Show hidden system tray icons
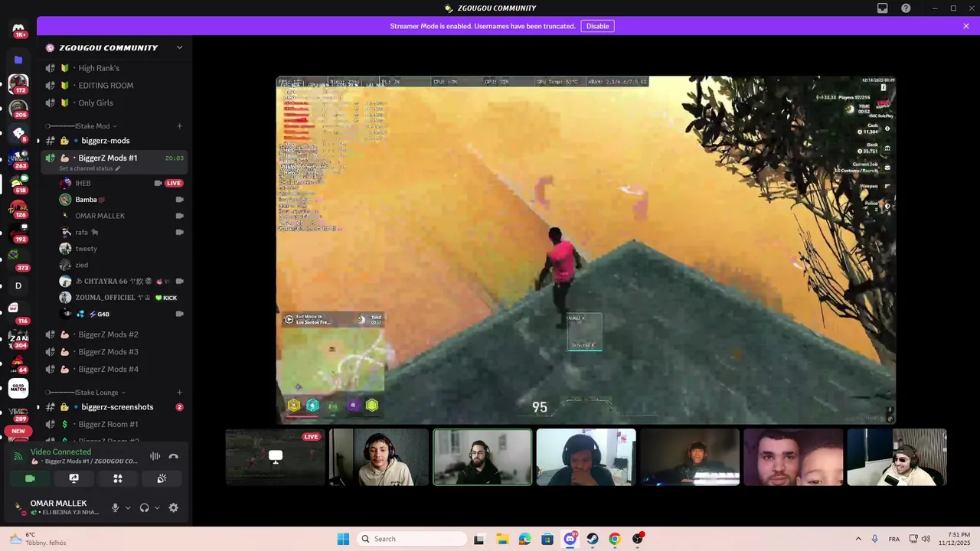This screenshot has height=551, width=980. click(858, 539)
